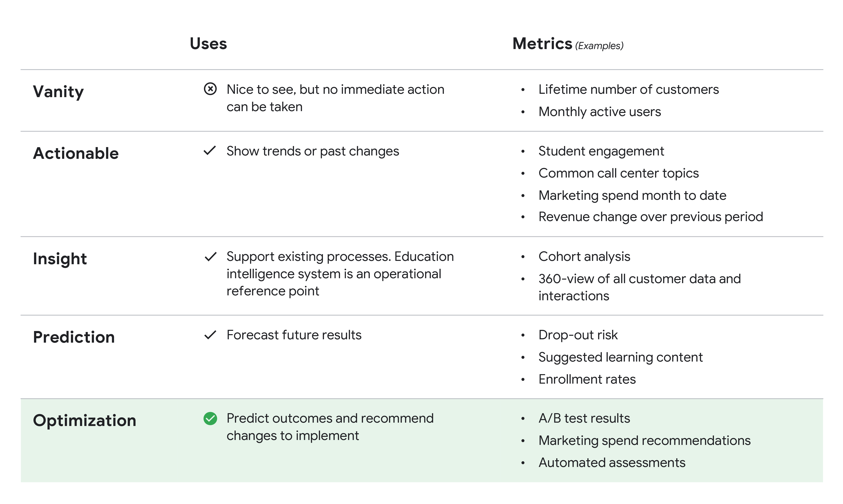The image size is (843, 504).
Task: Select Marketing spend month to date
Action: click(632, 196)
